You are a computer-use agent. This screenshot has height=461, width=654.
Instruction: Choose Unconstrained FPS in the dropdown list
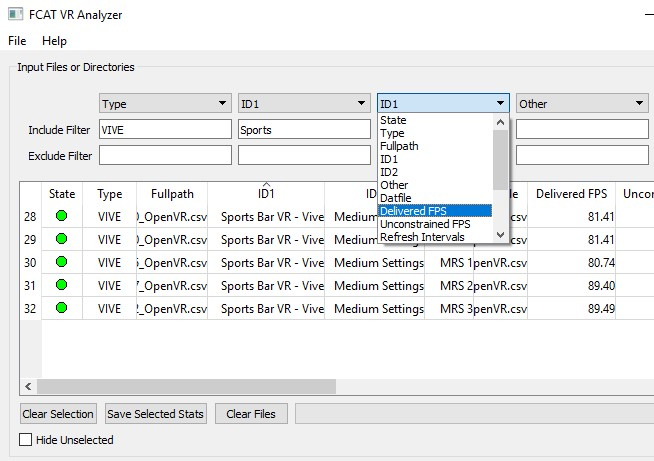435,224
